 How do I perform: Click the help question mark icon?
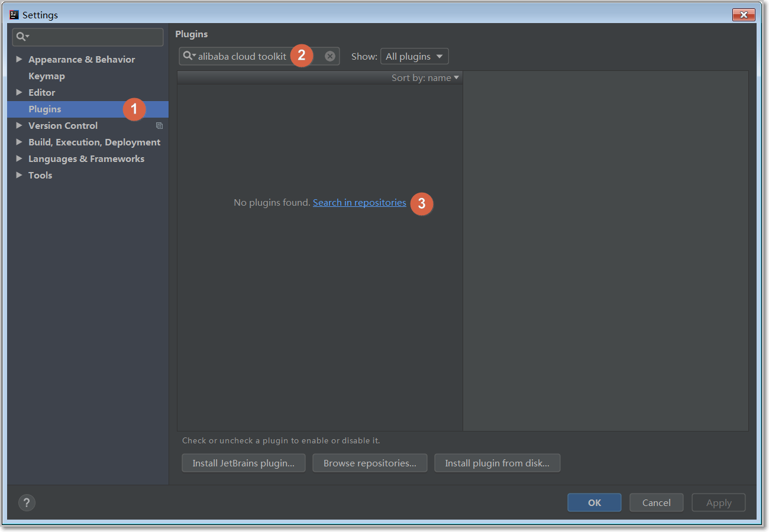coord(27,503)
